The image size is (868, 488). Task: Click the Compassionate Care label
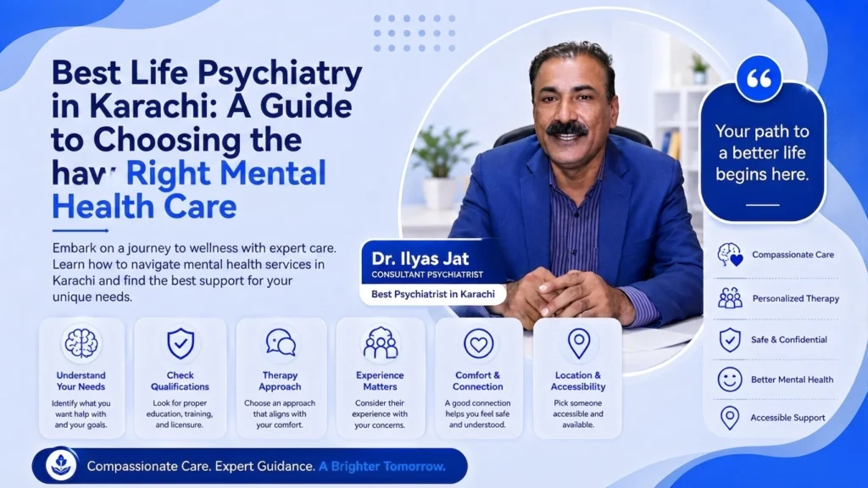click(793, 254)
